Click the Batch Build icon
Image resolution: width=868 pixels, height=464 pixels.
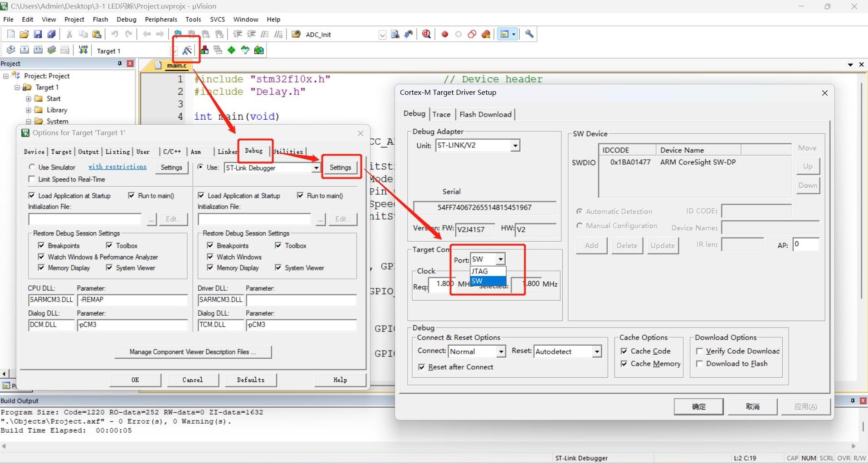(52, 50)
